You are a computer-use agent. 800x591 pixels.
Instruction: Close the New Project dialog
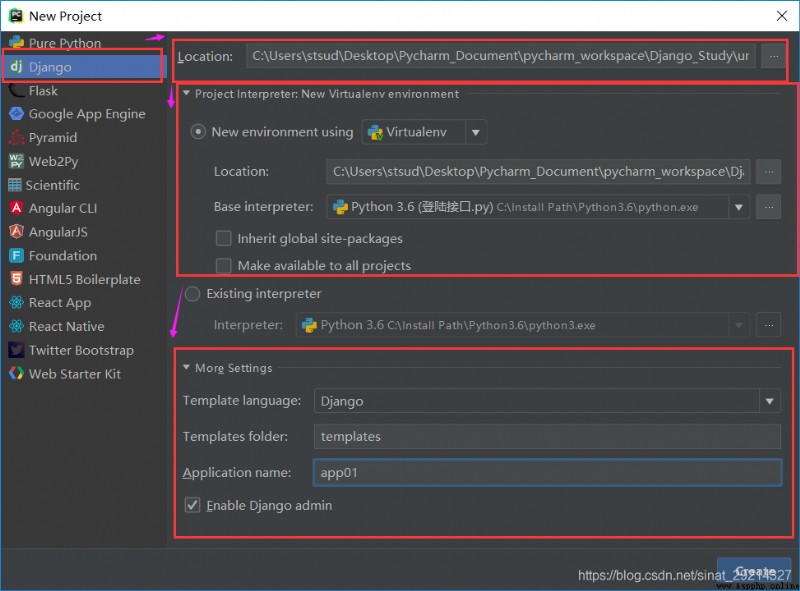pos(782,16)
